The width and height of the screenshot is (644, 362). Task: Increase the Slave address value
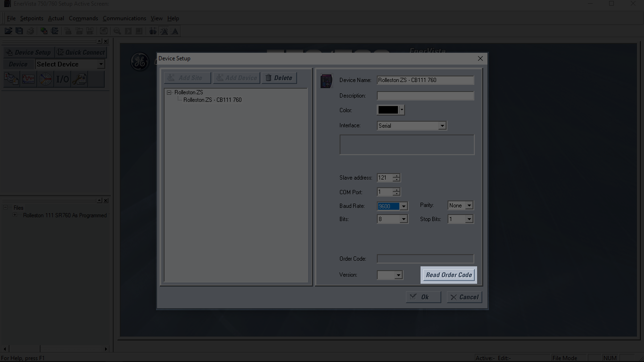(396, 176)
